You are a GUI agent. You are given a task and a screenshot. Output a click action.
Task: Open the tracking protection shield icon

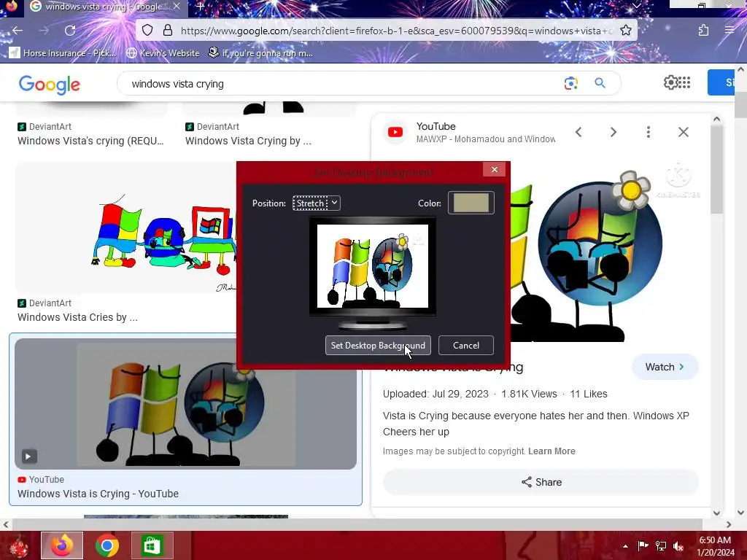(x=147, y=31)
